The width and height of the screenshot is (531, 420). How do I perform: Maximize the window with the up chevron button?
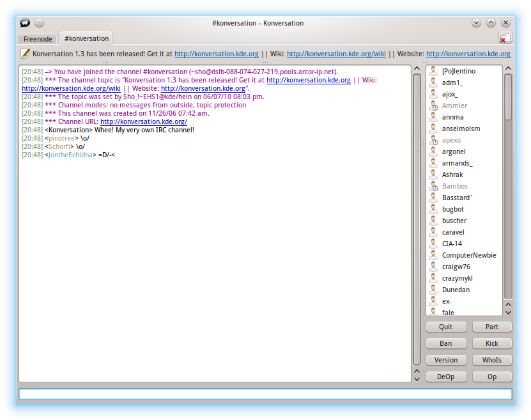click(491, 22)
